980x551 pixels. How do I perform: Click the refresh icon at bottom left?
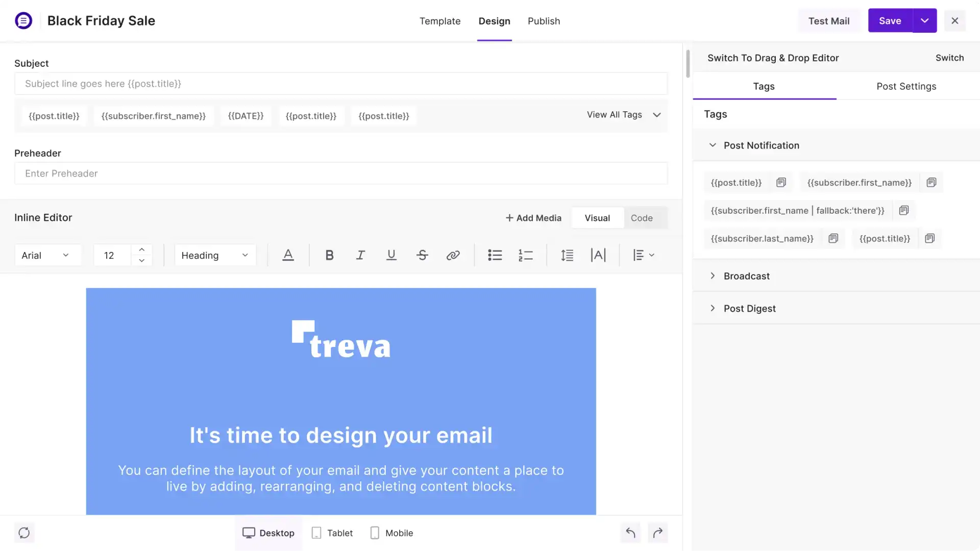click(24, 533)
